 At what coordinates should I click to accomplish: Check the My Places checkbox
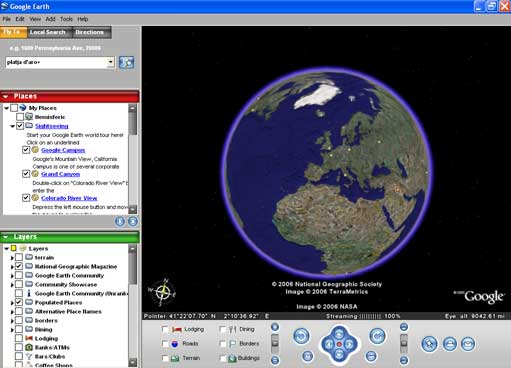[x=14, y=108]
